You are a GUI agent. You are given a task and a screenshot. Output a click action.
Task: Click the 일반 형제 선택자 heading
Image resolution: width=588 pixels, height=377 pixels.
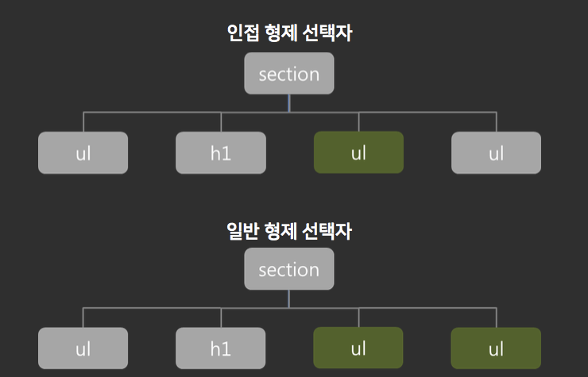289,230
